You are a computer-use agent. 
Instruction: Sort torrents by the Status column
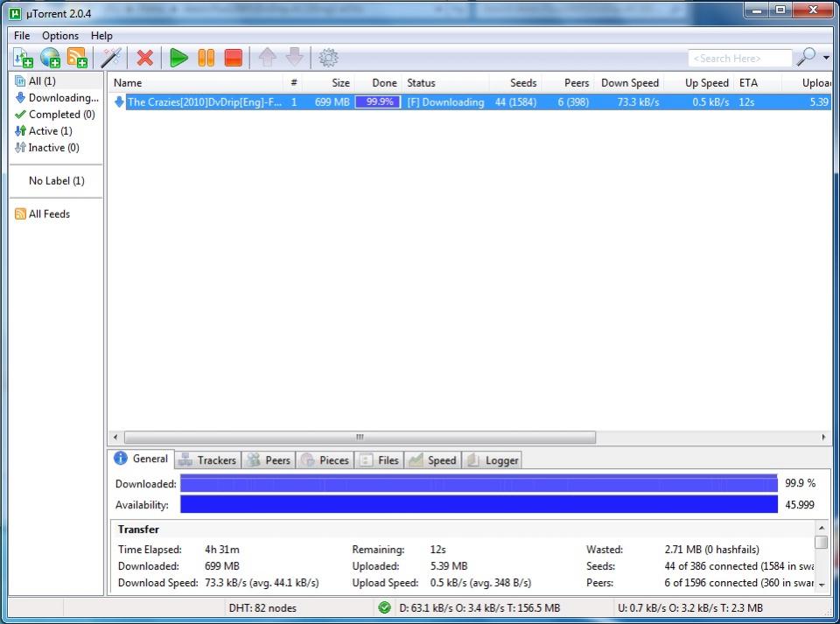(x=445, y=83)
